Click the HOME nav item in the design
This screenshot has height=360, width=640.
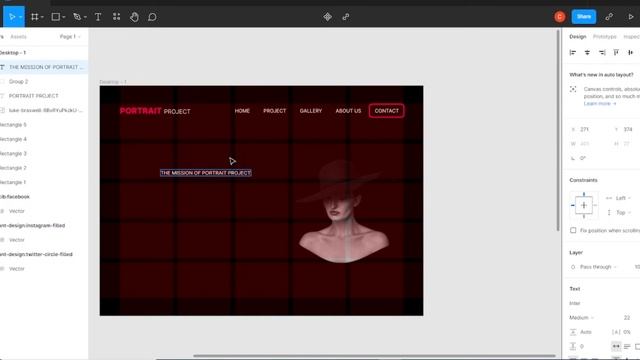[242, 111]
